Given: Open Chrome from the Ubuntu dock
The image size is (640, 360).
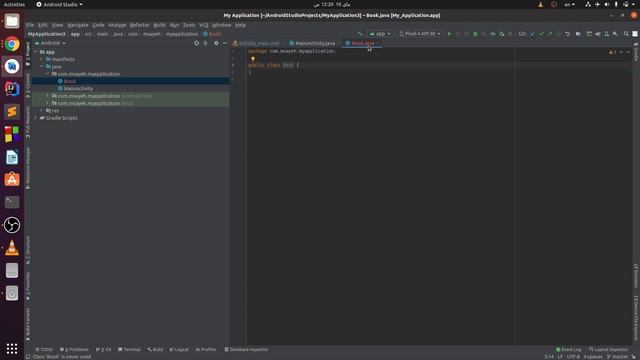Looking at the screenshot, I should point(12,44).
